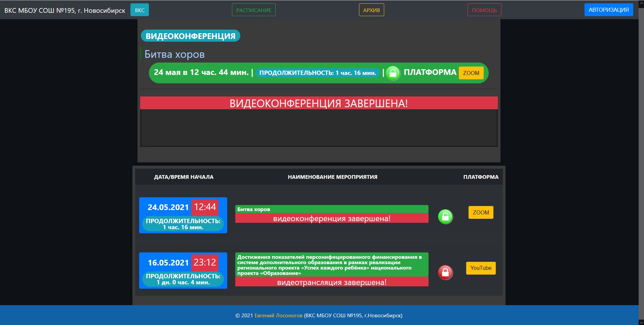Click the ZOOM badge in the header banner
The image size is (644, 325).
471,73
